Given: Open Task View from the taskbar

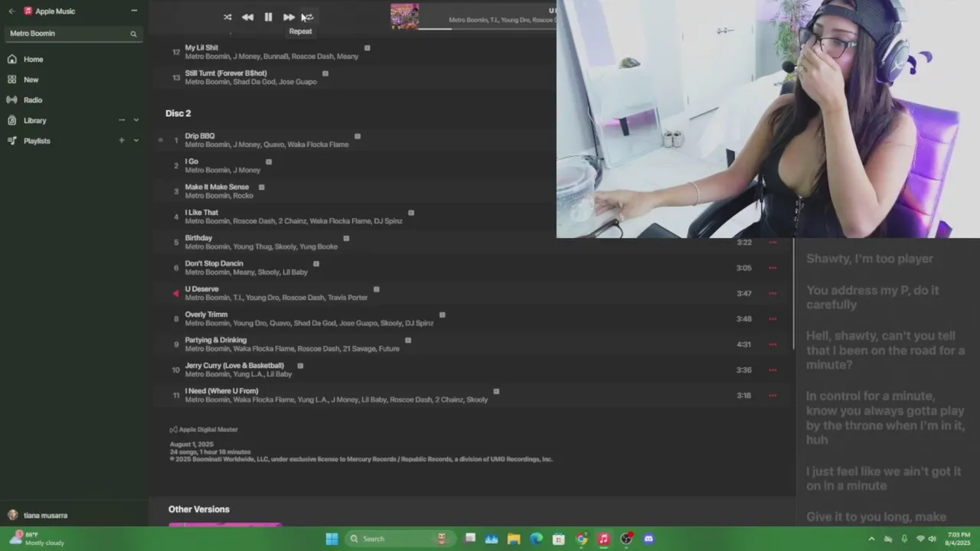Looking at the screenshot, I should pyautogui.click(x=470, y=539).
